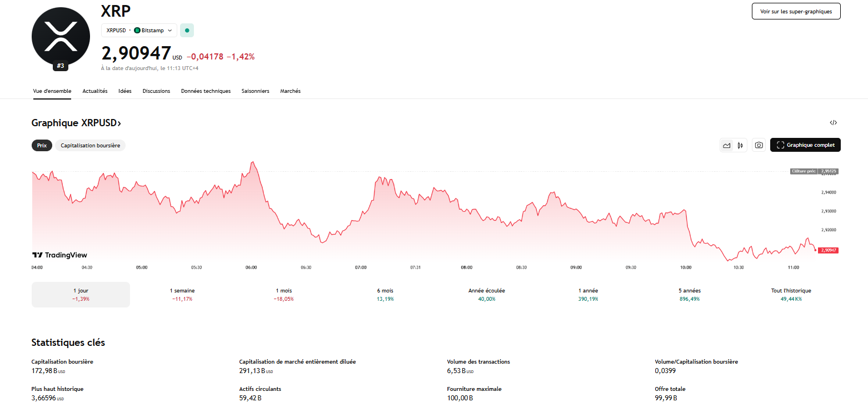Select Tout l'historique time range
Screen dimensions: 868x407
tap(791, 295)
